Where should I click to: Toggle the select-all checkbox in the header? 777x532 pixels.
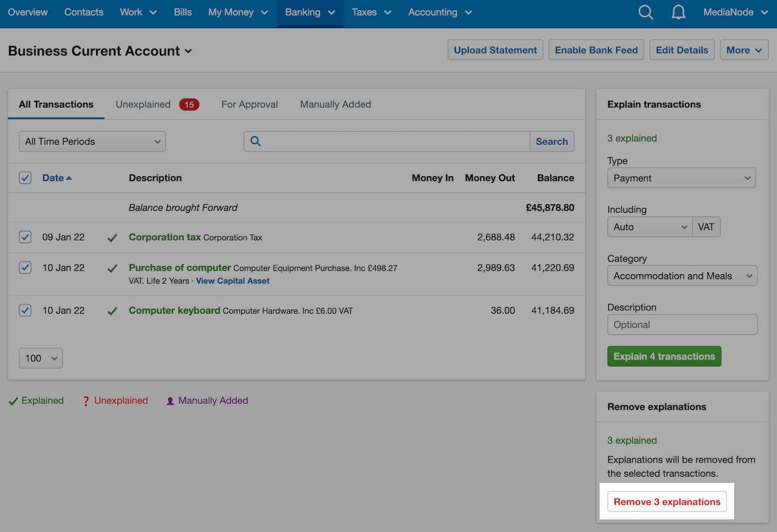pos(25,178)
